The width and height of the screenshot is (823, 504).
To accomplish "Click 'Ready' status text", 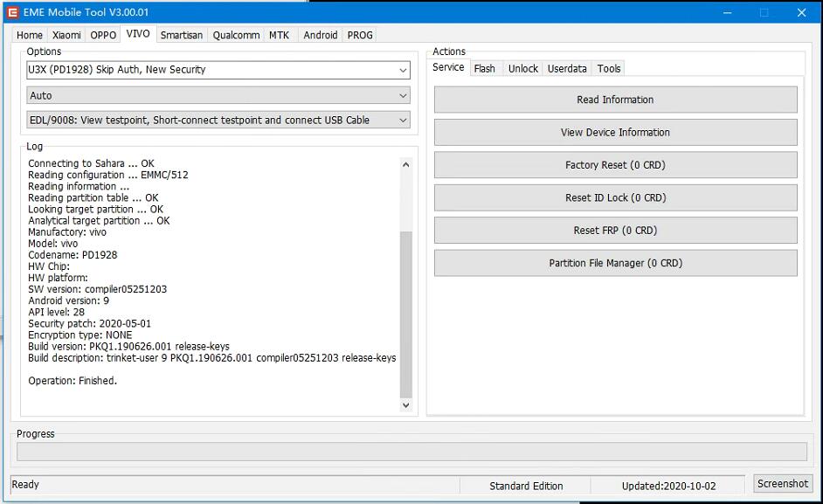I will (x=25, y=485).
